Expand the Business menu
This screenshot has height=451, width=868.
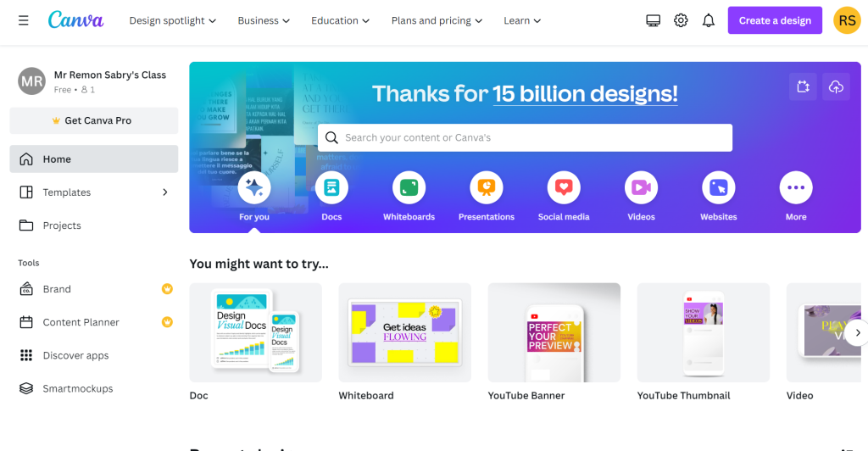coord(264,20)
